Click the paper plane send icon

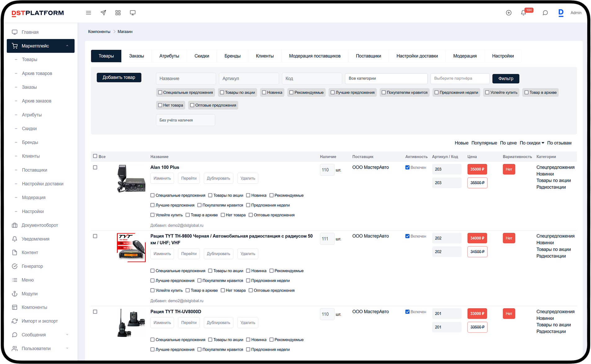[x=103, y=13]
